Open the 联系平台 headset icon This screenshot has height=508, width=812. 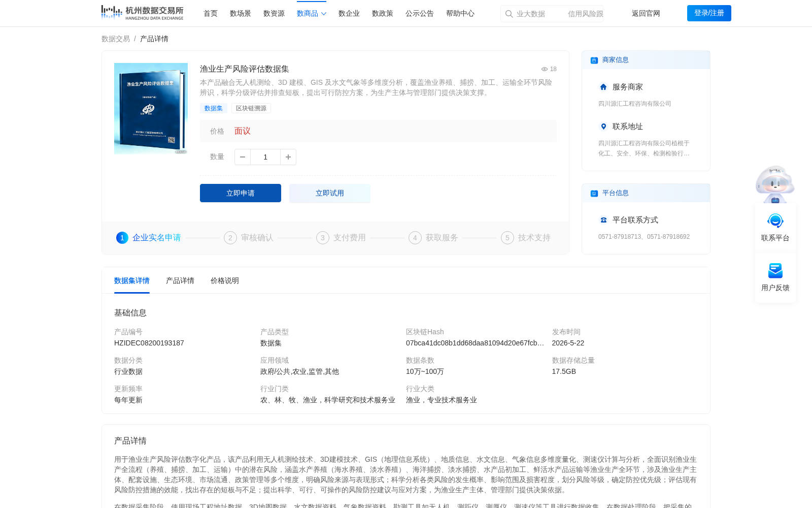coord(775,221)
